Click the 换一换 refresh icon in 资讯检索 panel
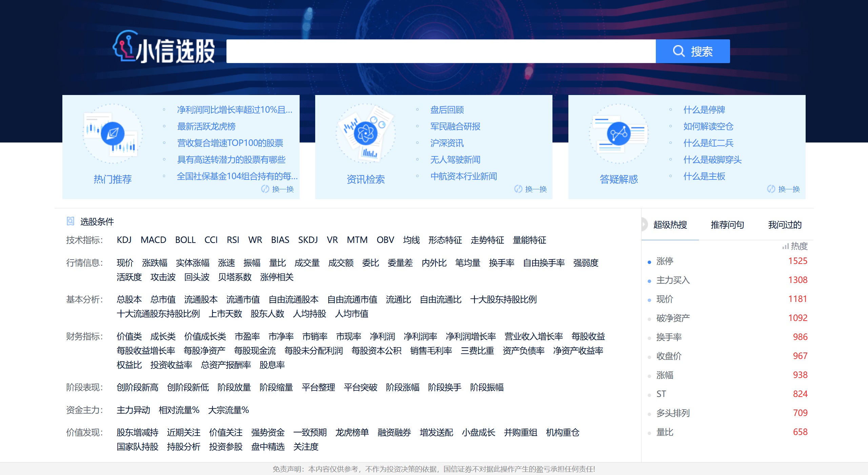This screenshot has width=868, height=475. (x=518, y=189)
